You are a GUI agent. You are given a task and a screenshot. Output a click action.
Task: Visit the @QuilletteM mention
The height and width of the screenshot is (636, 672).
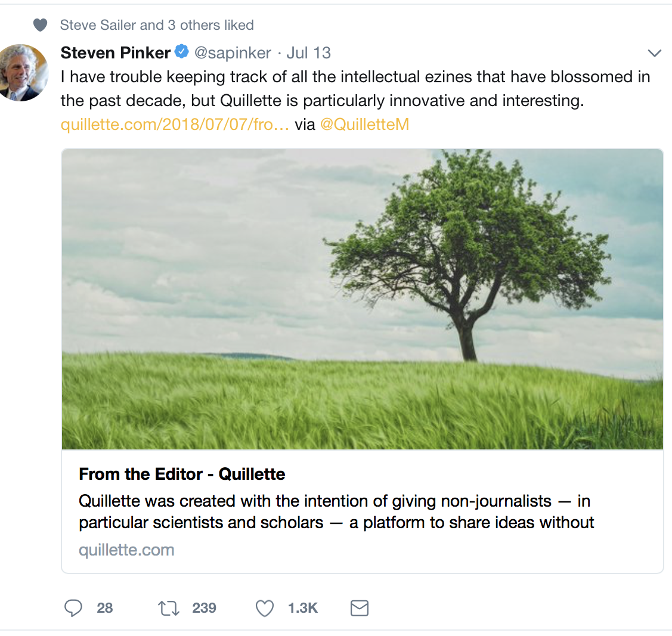tap(364, 125)
